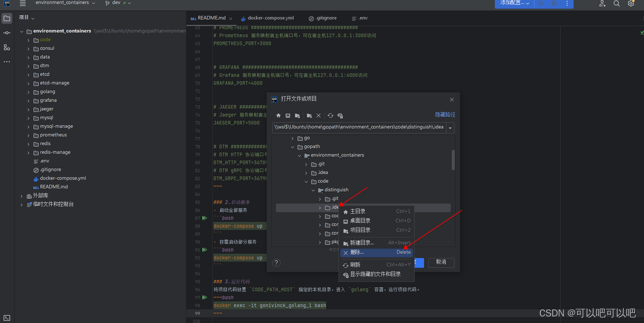Screen dimensions: 644x323
Task: Open environment_containers project dropdown in title bar
Action: pos(65,3)
